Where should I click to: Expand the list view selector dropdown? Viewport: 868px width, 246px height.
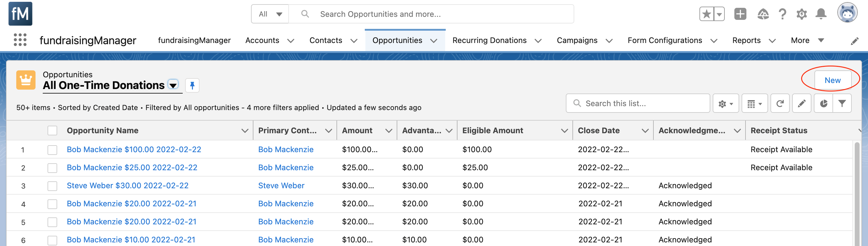(x=173, y=85)
